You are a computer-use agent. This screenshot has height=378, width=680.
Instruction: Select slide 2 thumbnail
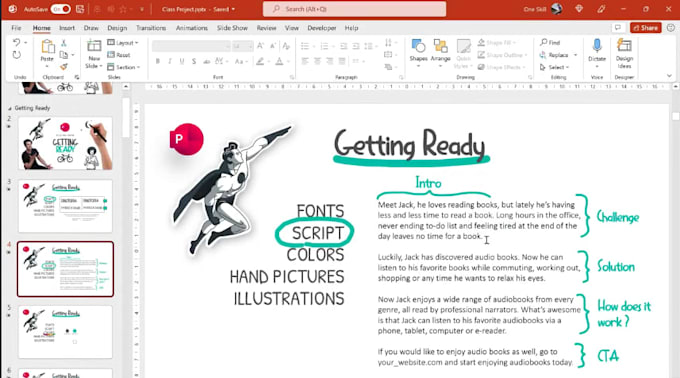pyautogui.click(x=65, y=143)
